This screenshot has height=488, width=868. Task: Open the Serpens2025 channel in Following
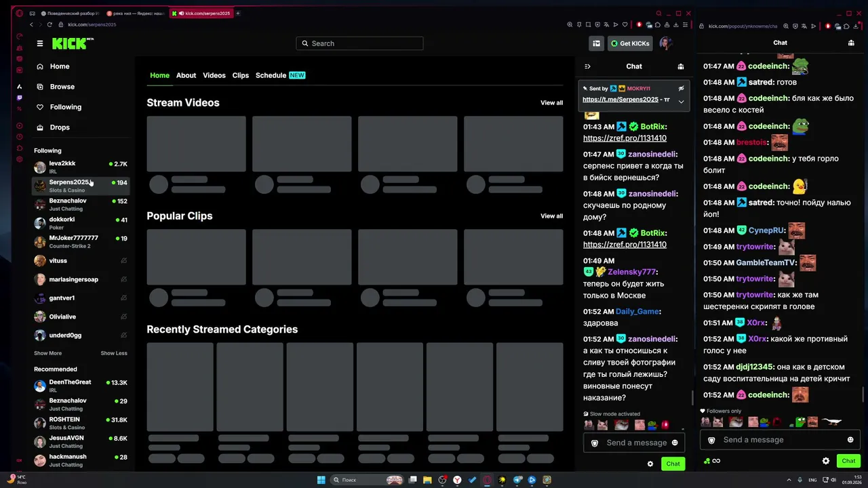click(81, 186)
